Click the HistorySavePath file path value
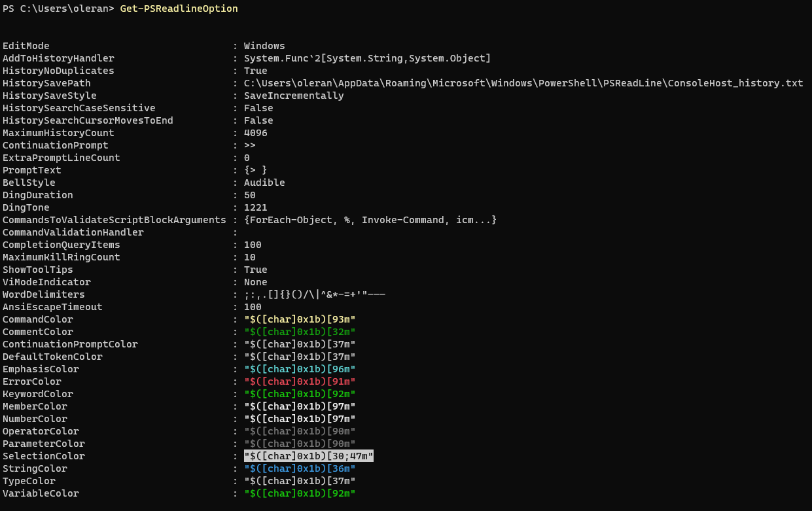This screenshot has width=812, height=511. [x=523, y=83]
